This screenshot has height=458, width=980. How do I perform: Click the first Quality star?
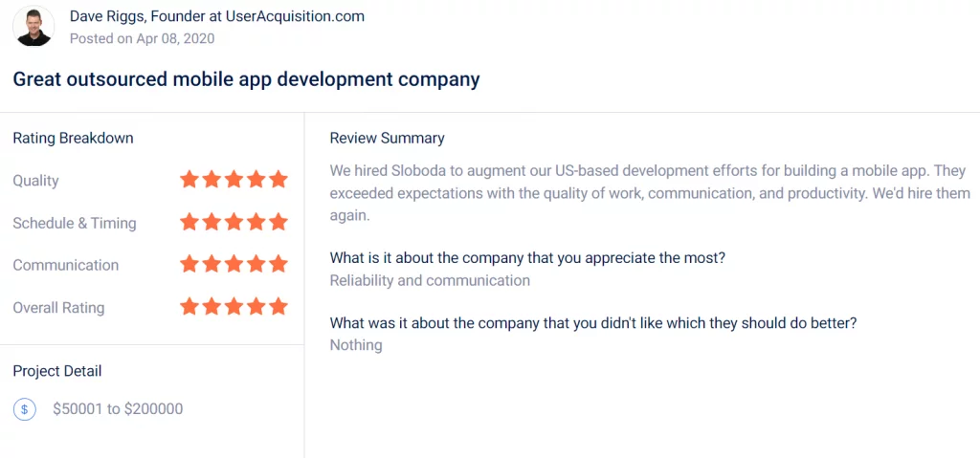(x=189, y=180)
